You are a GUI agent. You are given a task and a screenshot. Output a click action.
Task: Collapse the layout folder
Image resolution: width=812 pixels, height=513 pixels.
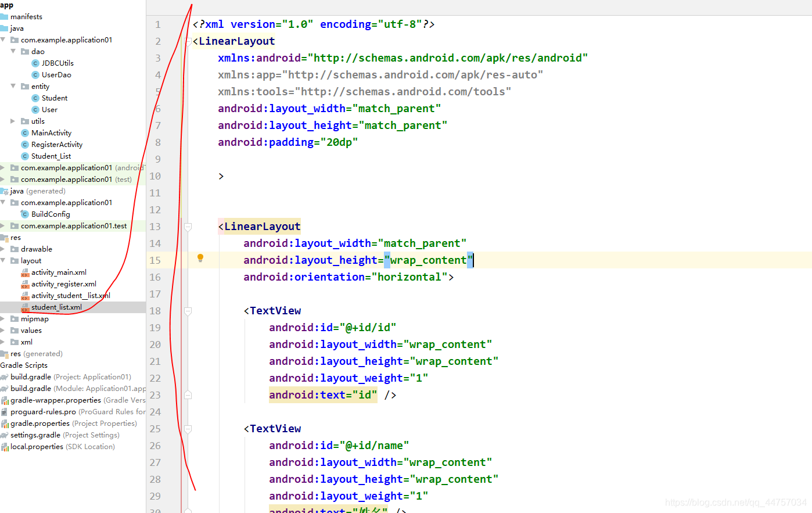click(3, 260)
